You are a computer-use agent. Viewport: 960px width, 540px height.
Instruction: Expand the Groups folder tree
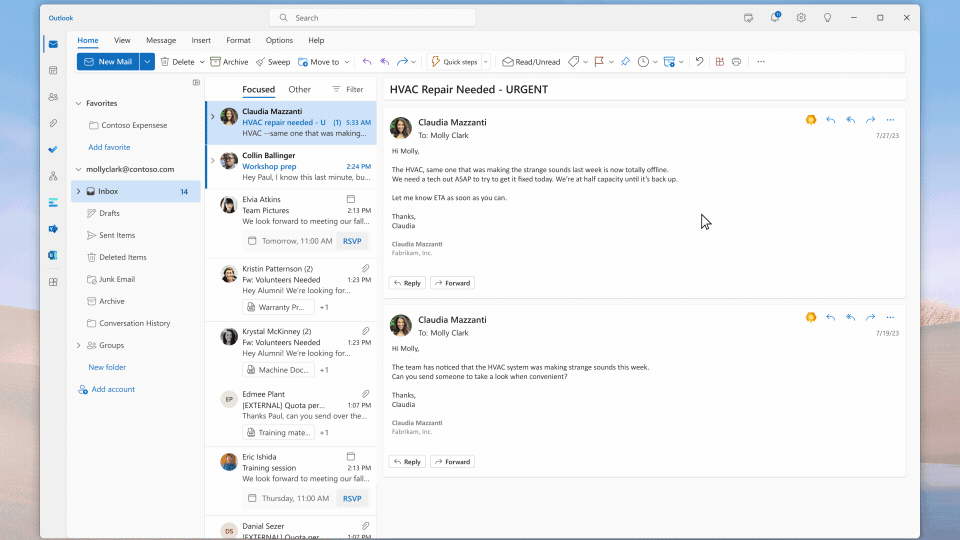click(x=78, y=345)
